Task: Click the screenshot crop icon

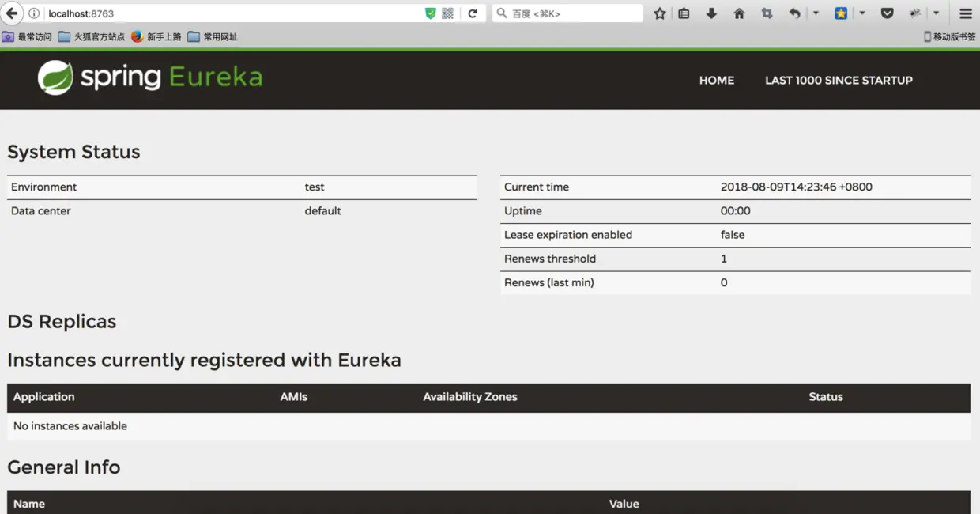Action: (x=767, y=13)
